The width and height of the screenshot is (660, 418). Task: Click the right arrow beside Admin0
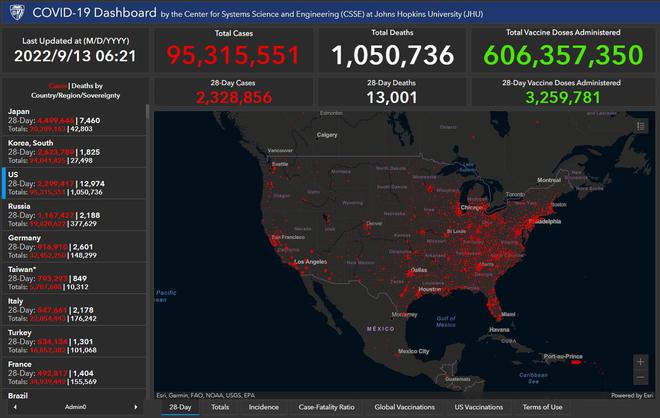(137, 408)
